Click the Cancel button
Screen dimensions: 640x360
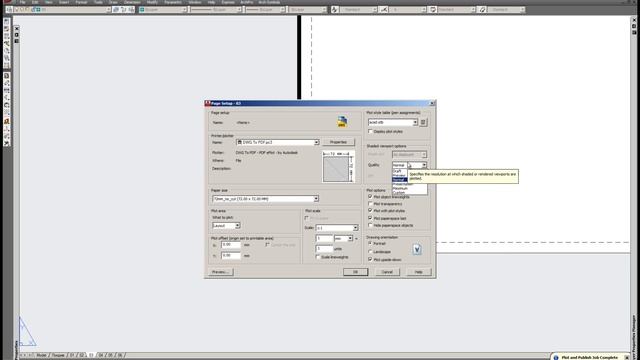tap(387, 272)
